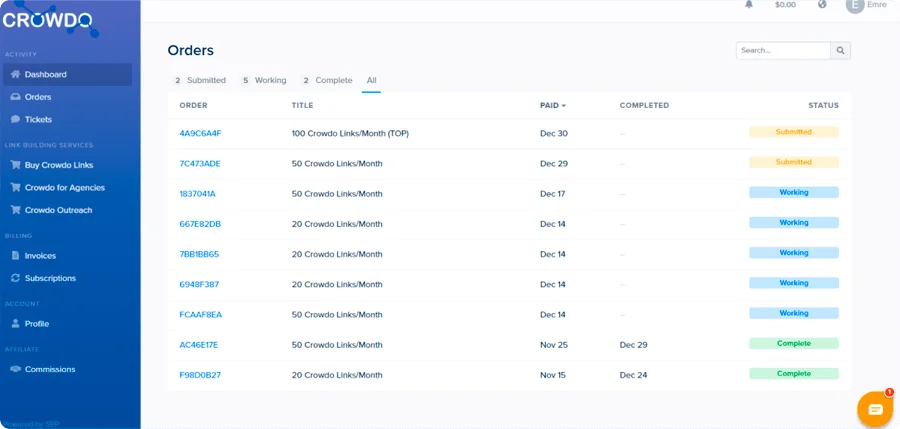Switch to the Working tab
The width and height of the screenshot is (900, 429).
point(265,80)
